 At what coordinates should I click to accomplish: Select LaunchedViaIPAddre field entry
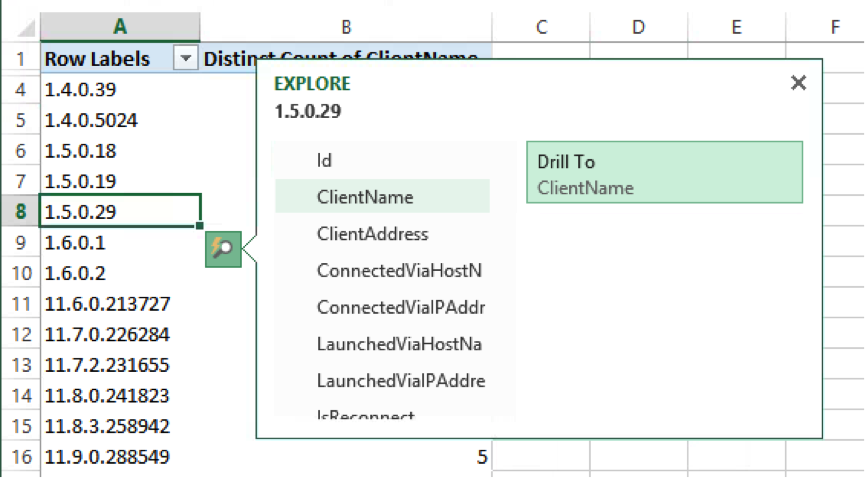click(400, 381)
